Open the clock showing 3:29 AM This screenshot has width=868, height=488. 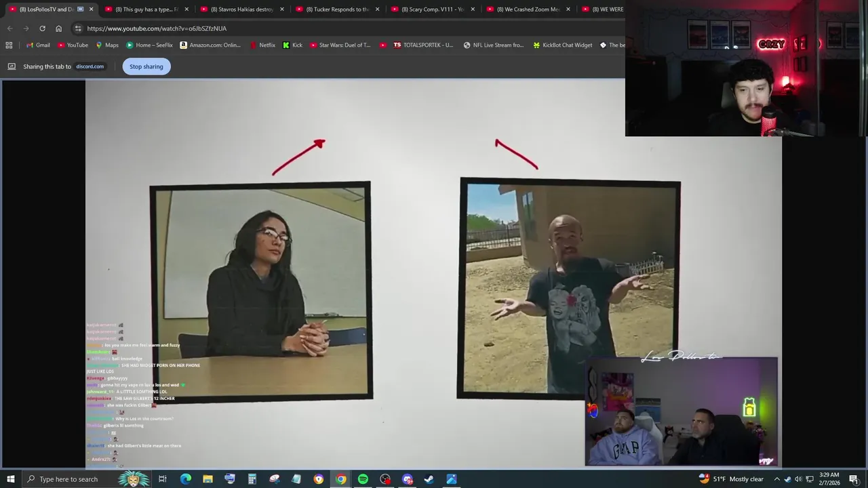829,479
